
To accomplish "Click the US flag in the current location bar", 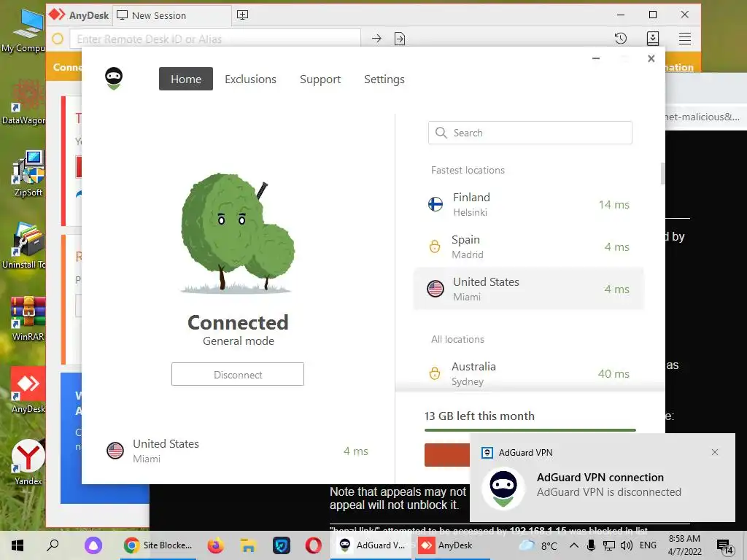I will [x=115, y=451].
